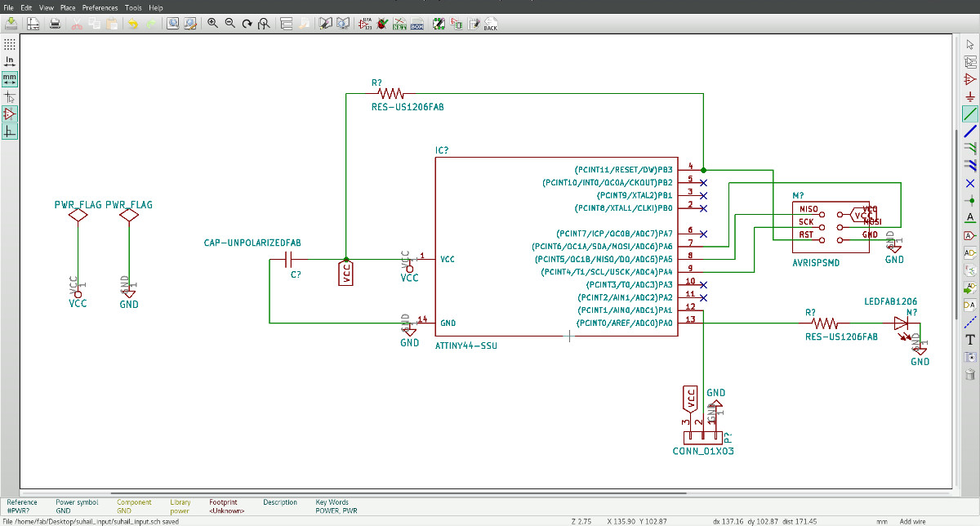
Task: Select the Place component tool
Action: pyautogui.click(x=970, y=79)
